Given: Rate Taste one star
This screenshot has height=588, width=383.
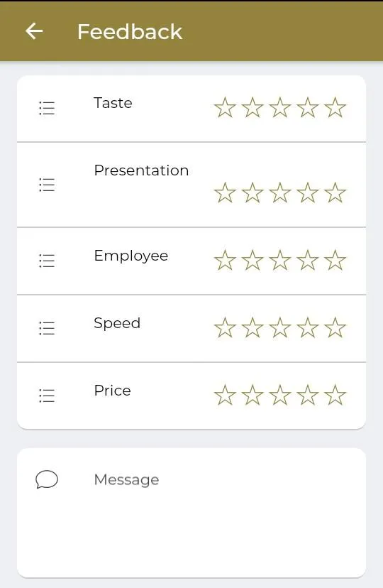Looking at the screenshot, I should (225, 108).
